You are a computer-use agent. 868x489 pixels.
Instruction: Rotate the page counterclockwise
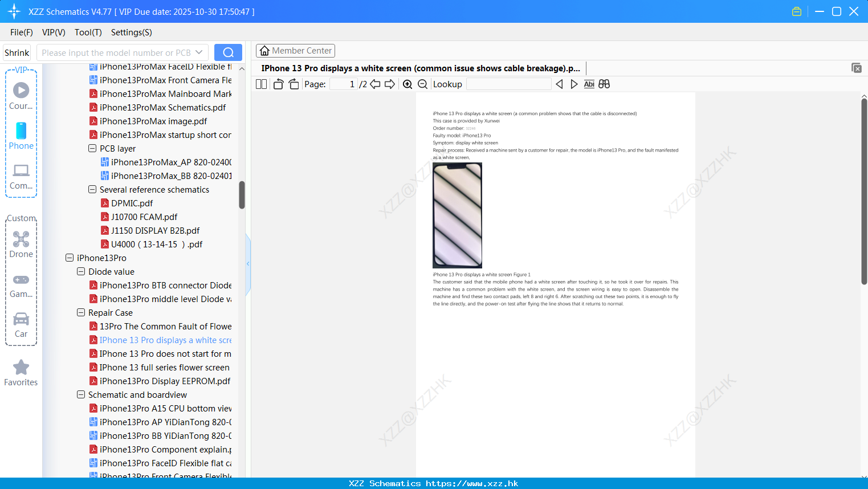click(278, 84)
